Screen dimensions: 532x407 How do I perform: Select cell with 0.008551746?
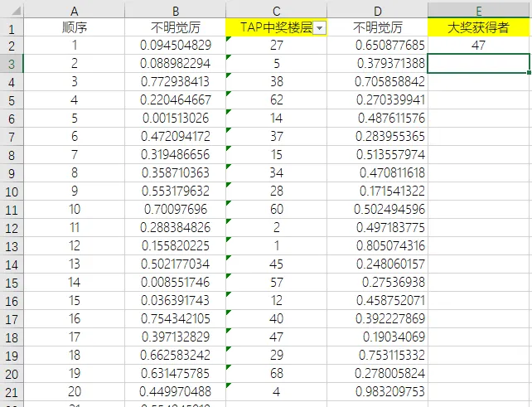(x=176, y=282)
